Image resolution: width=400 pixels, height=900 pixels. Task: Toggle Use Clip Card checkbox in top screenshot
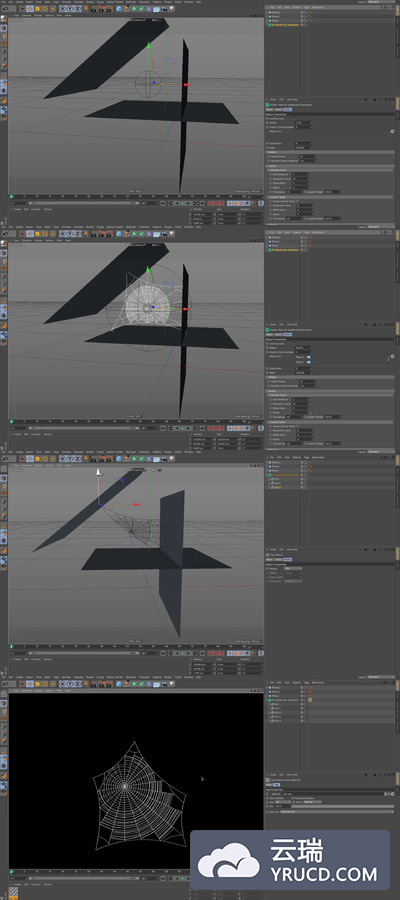(x=297, y=118)
